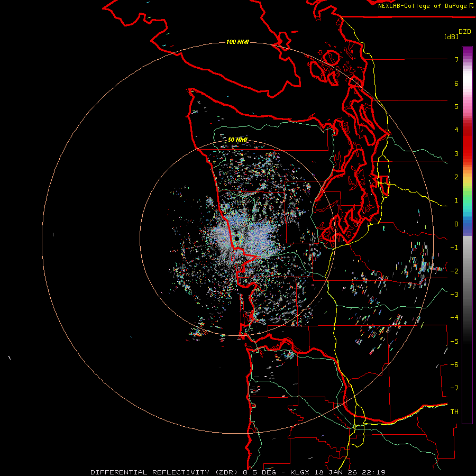This screenshot has height=476, width=476.
Task: Click the -7 dB legend value
Action: [x=454, y=388]
